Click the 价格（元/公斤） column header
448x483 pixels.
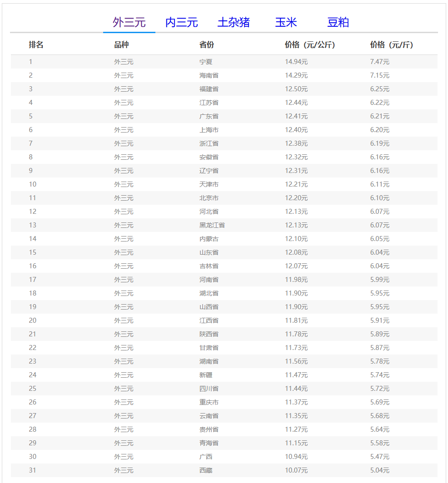(310, 45)
